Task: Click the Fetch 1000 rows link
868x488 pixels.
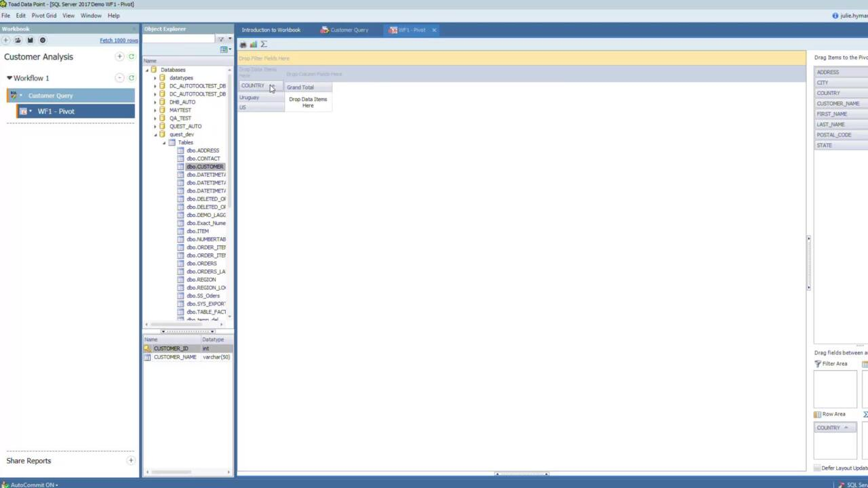Action: (119, 40)
